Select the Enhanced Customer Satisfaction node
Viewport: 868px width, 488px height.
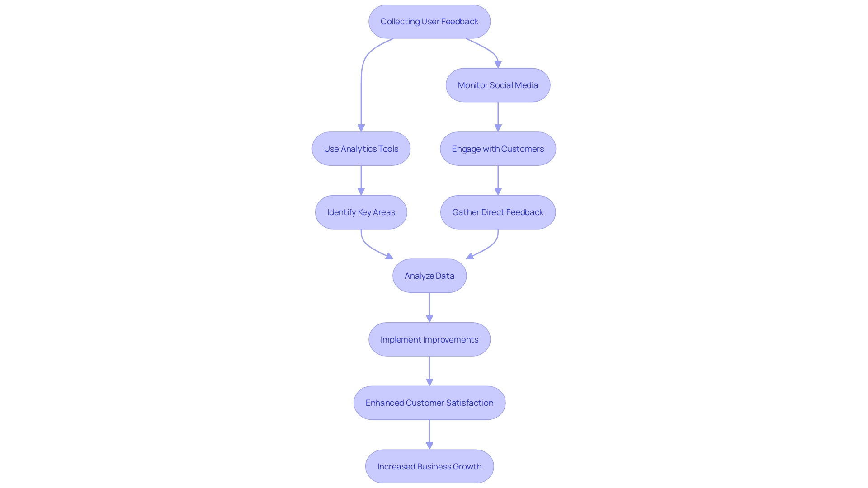pyautogui.click(x=429, y=403)
